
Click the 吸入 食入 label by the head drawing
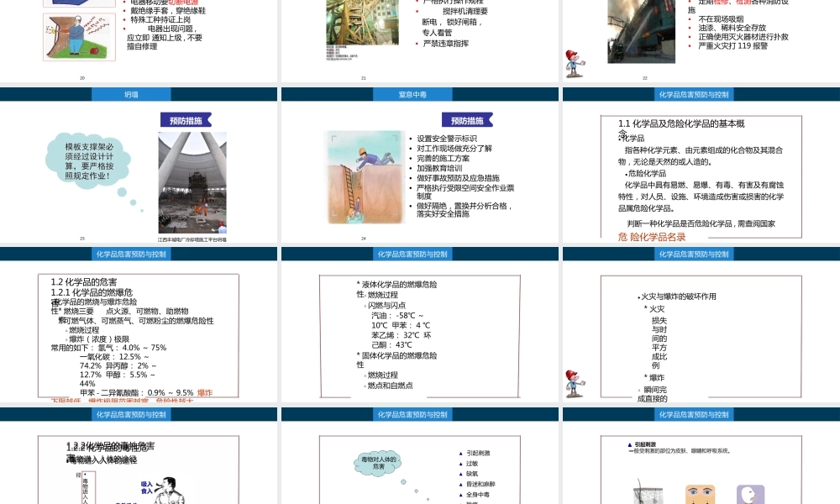tap(147, 487)
